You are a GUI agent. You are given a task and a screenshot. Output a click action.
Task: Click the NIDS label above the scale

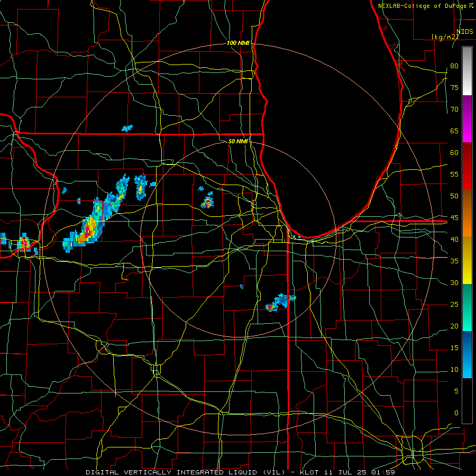point(464,32)
